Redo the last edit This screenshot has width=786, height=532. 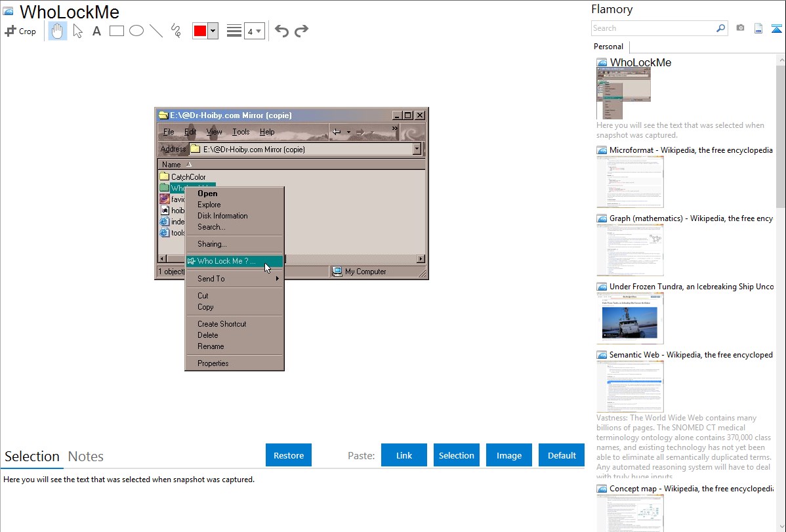pyautogui.click(x=301, y=31)
